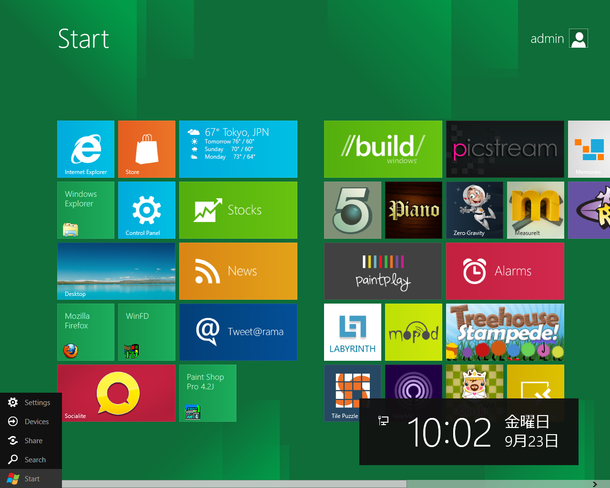Open the checkered king character tile
This screenshot has height=488, width=610.
point(475,381)
